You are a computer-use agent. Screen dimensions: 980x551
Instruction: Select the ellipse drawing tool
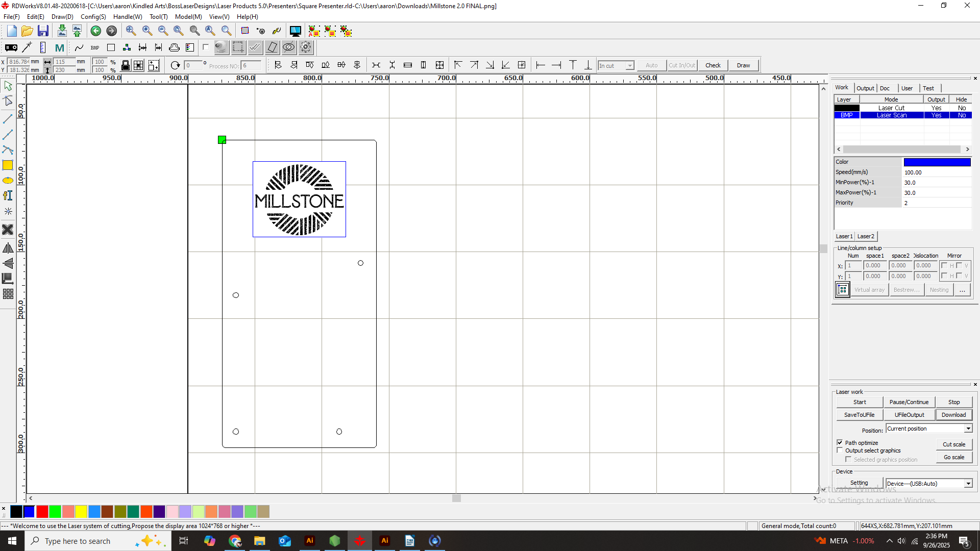point(8,181)
